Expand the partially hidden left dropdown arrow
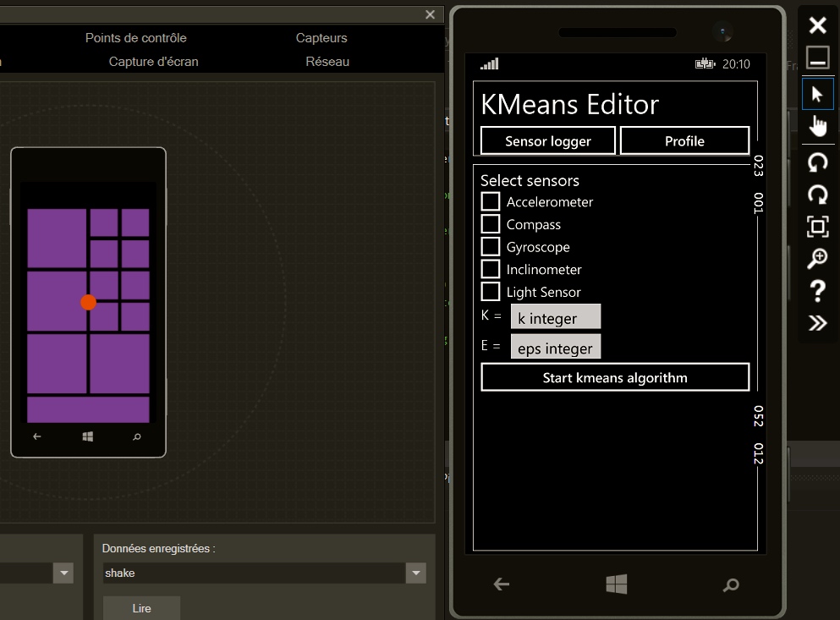Image resolution: width=840 pixels, height=620 pixels. (63, 573)
